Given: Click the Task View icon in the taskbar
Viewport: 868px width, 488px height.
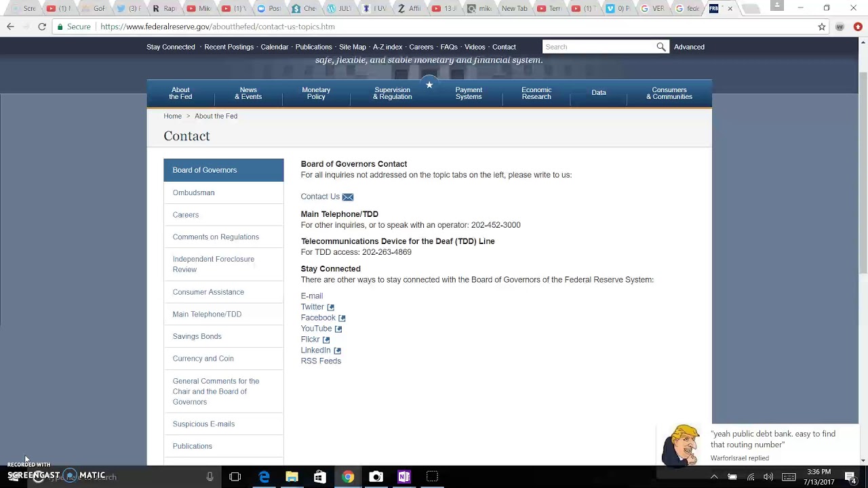Looking at the screenshot, I should click(235, 476).
